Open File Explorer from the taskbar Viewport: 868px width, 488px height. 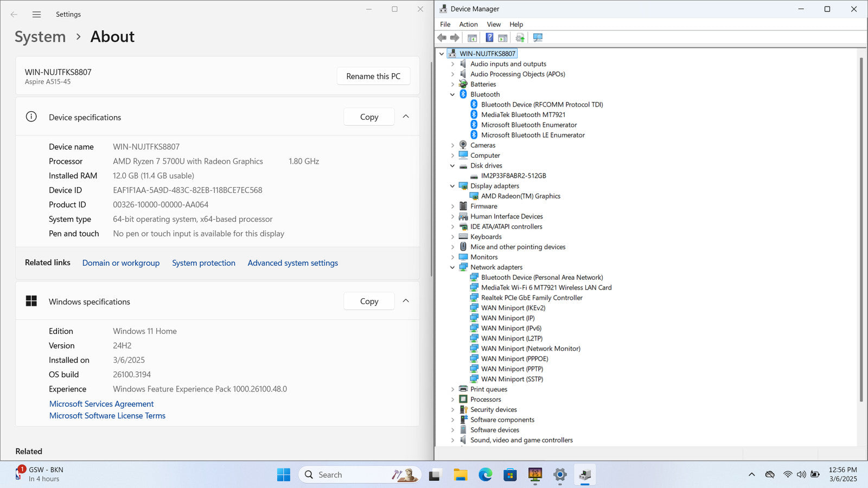461,475
